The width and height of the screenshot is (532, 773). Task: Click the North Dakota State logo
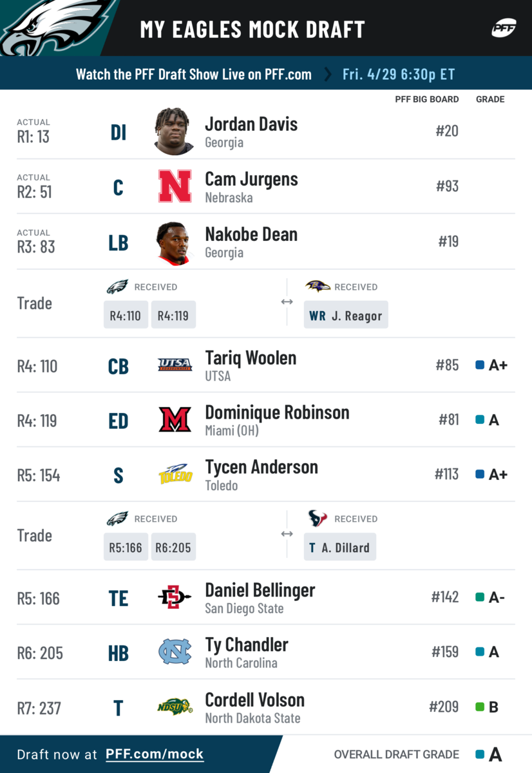point(175,707)
